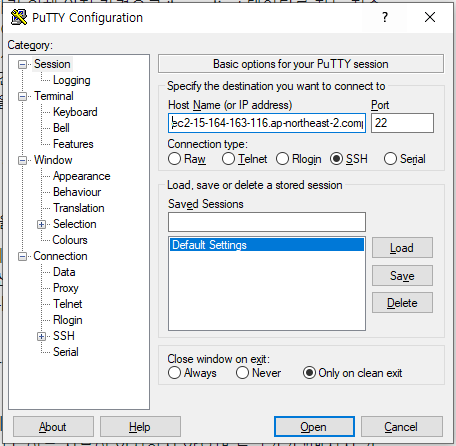This screenshot has height=446, width=456.
Task: Go to Appearance settings
Action: [82, 176]
